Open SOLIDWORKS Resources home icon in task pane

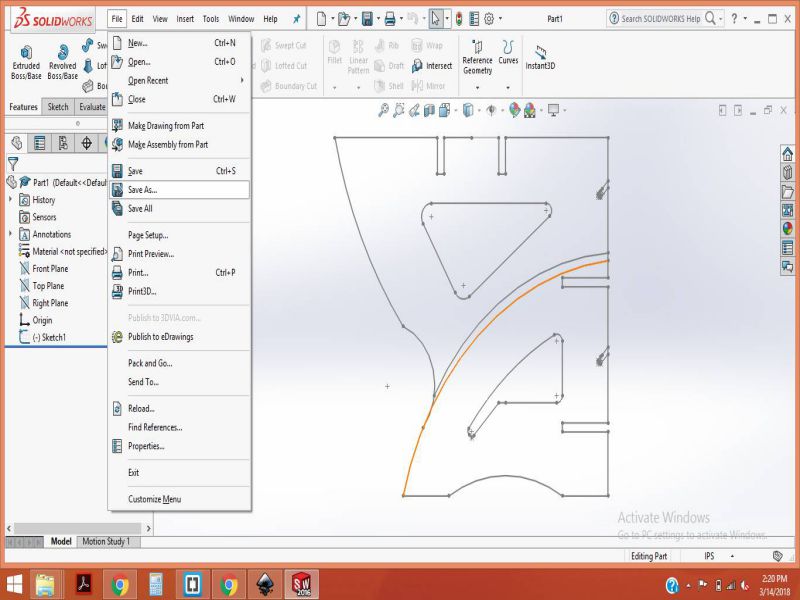pyautogui.click(x=787, y=153)
